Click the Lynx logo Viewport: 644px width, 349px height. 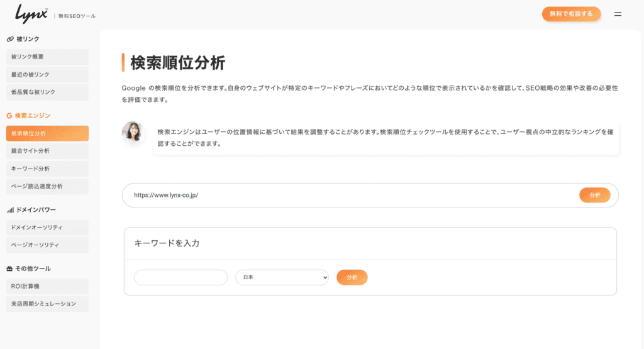click(31, 14)
